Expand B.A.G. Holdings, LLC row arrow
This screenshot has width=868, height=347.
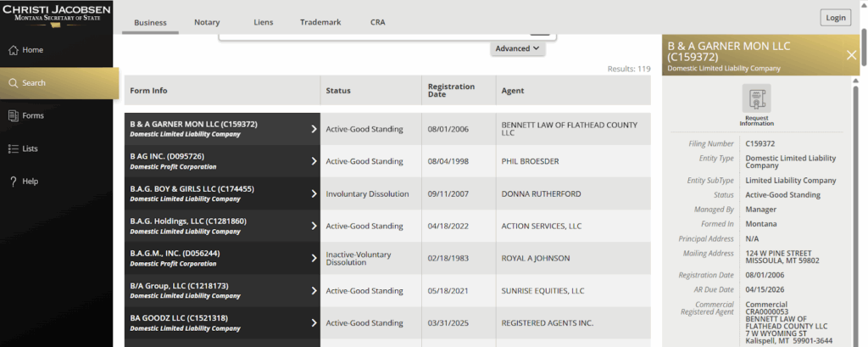(x=314, y=226)
